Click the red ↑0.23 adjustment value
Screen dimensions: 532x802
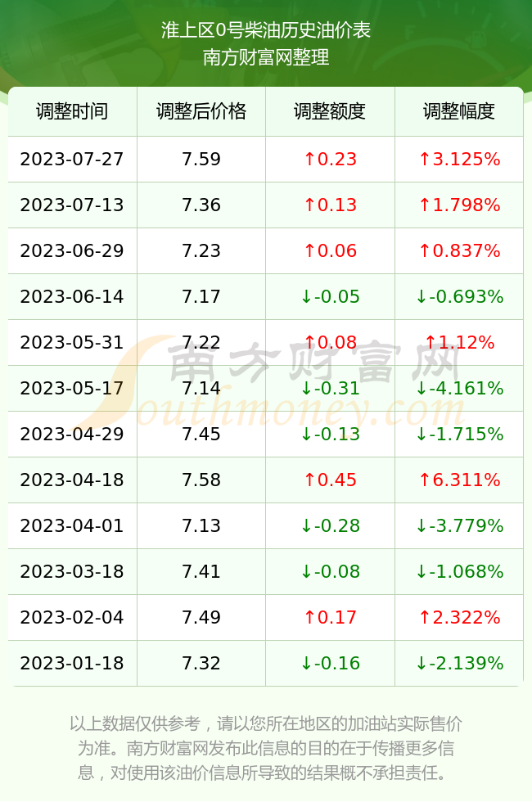tap(330, 159)
